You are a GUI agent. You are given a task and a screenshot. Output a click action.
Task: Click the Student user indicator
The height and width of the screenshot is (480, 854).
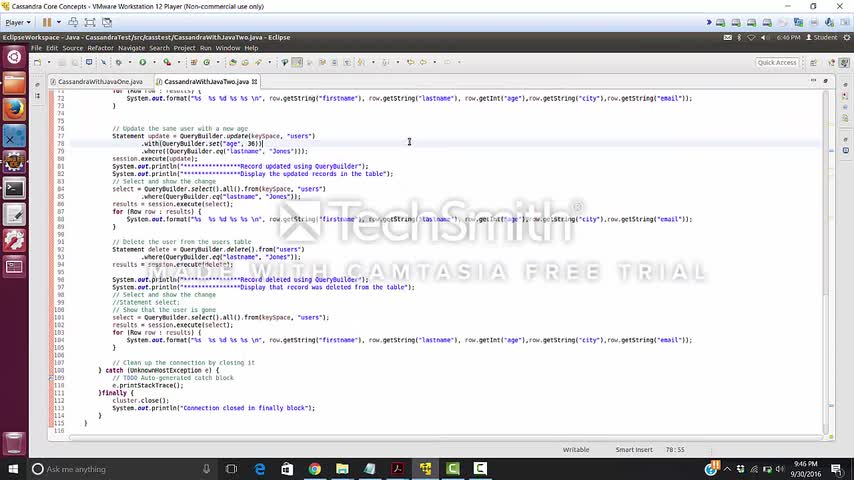pos(821,38)
